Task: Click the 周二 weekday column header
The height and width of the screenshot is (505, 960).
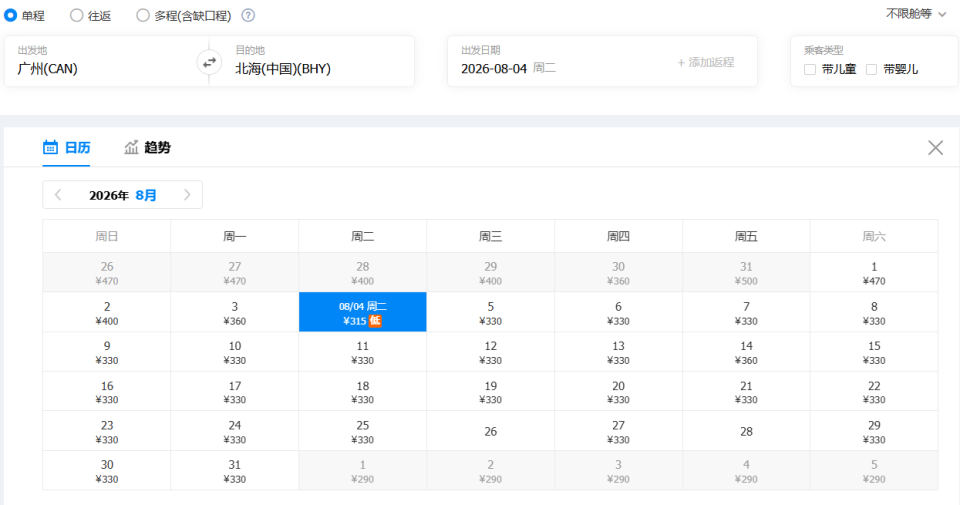Action: click(362, 236)
